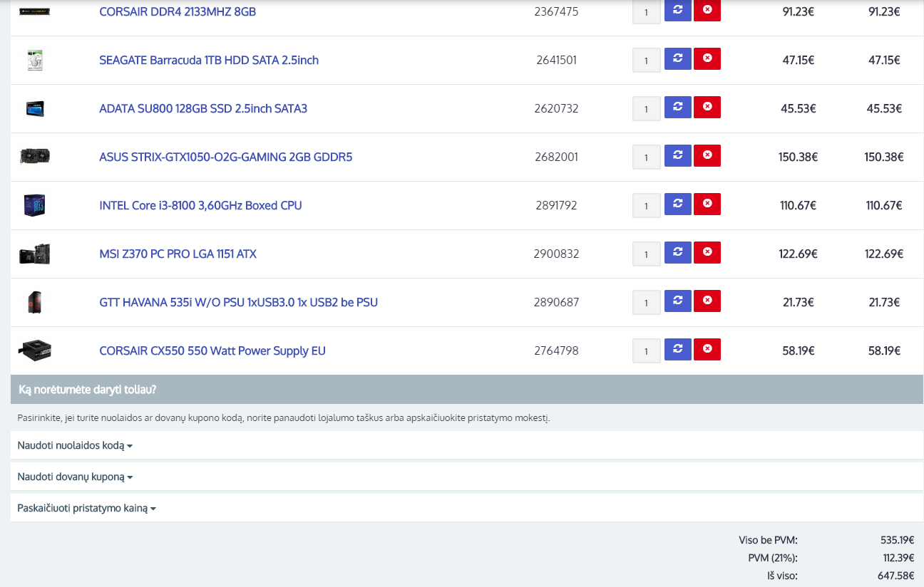
Task: Remove ASUS STRIX-GTX1050 from cart
Action: click(707, 155)
